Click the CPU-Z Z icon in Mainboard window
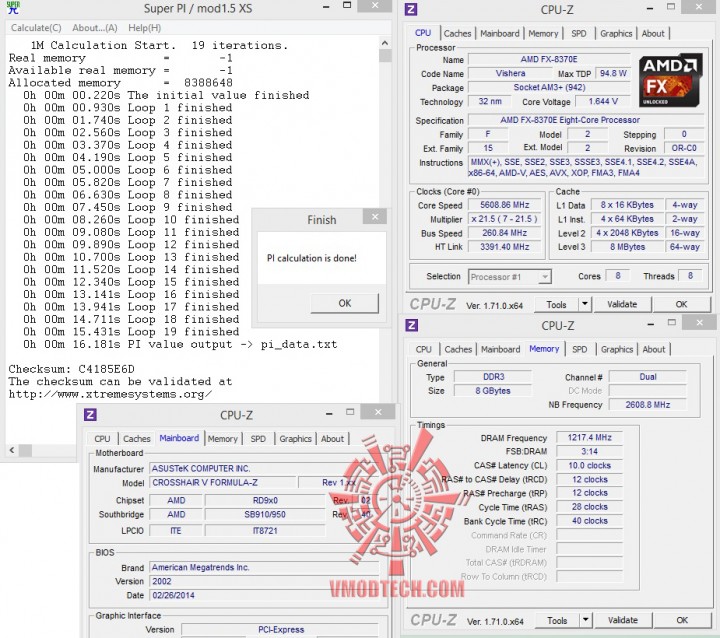The height and width of the screenshot is (638, 720). (90, 415)
